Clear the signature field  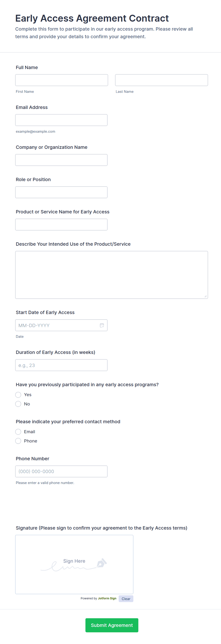tap(126, 599)
